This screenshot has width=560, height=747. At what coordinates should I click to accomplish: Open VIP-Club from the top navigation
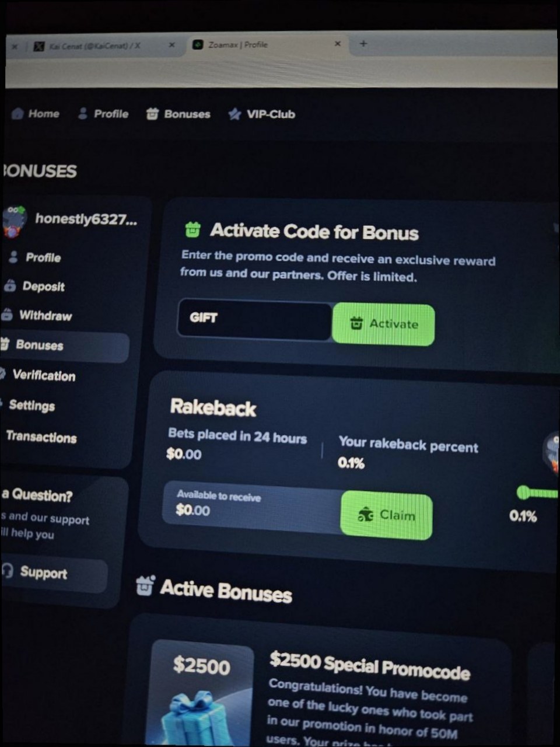point(262,114)
